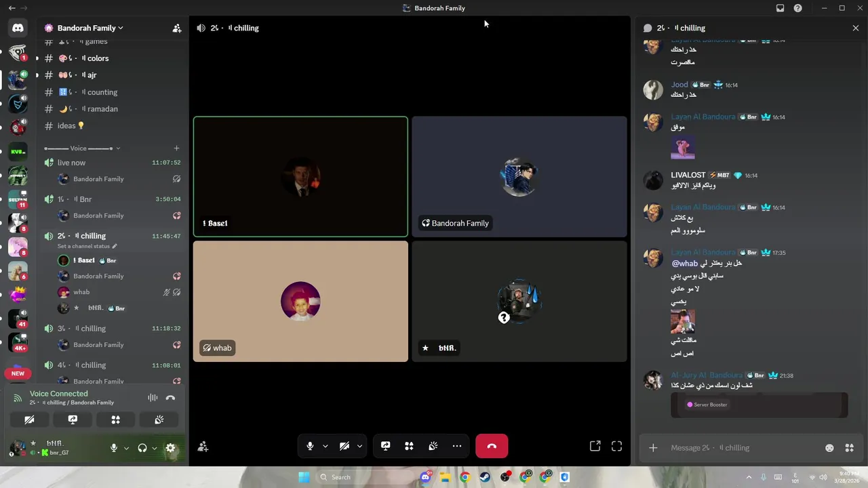The width and height of the screenshot is (868, 488).
Task: Mute microphone in call control bar
Action: [310, 446]
